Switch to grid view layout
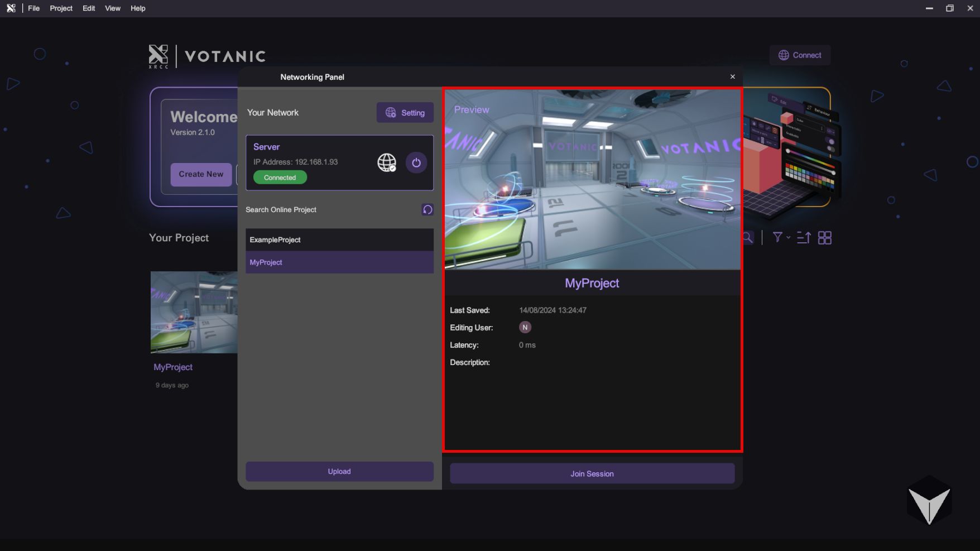 tap(824, 238)
